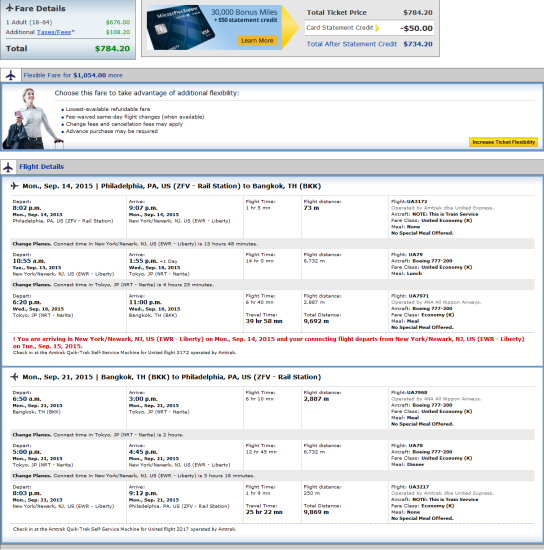
Task: Click the Fare Details airplane icon
Action: (9, 8)
